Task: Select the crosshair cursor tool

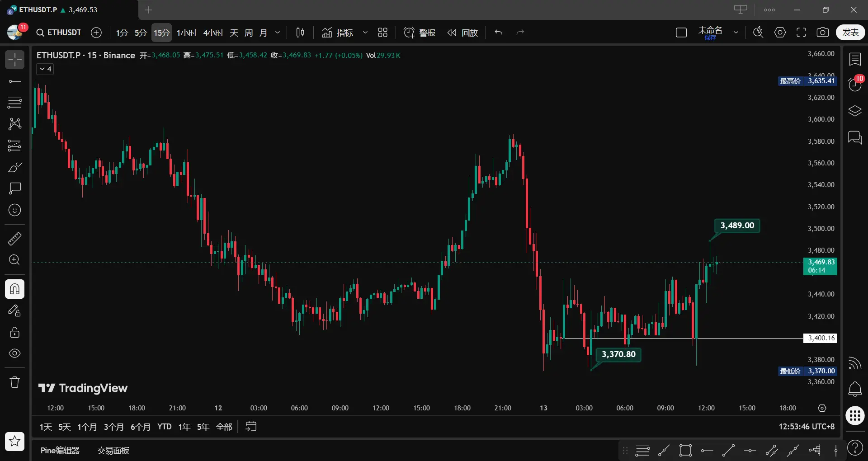Action: pos(14,60)
